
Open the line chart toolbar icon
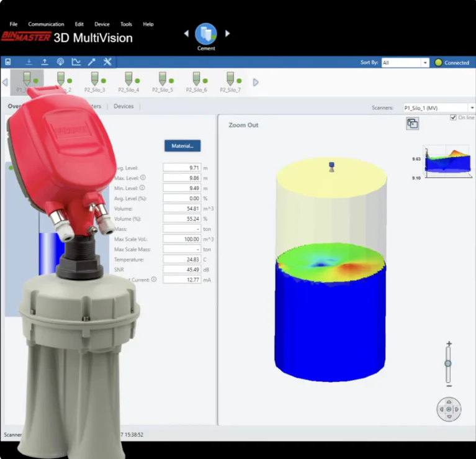pos(76,62)
